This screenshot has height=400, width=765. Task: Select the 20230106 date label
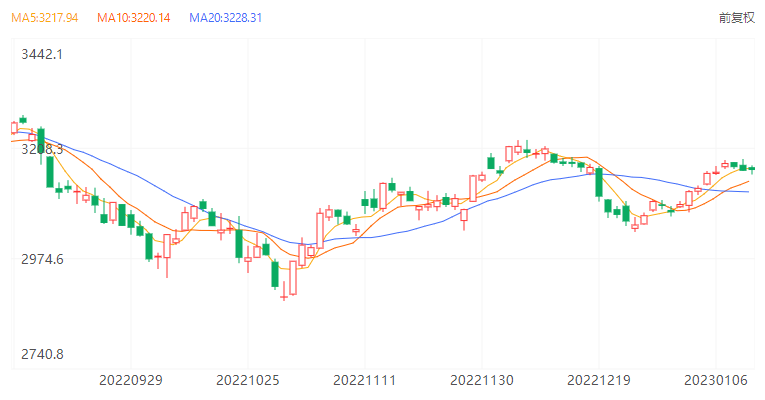tap(714, 381)
